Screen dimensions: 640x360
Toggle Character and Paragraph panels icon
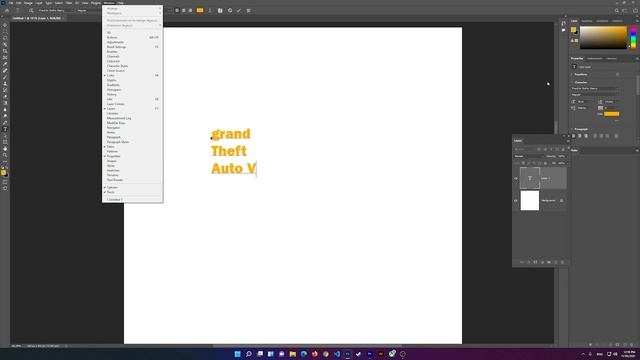pos(220,11)
